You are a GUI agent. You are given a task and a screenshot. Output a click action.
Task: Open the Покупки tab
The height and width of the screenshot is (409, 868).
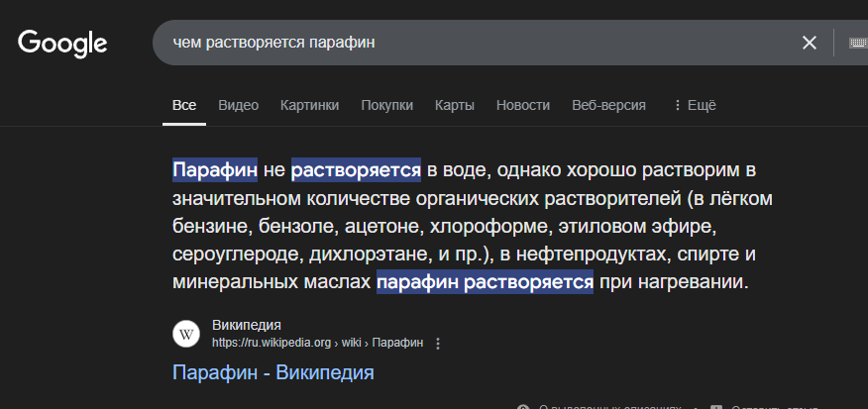387,105
